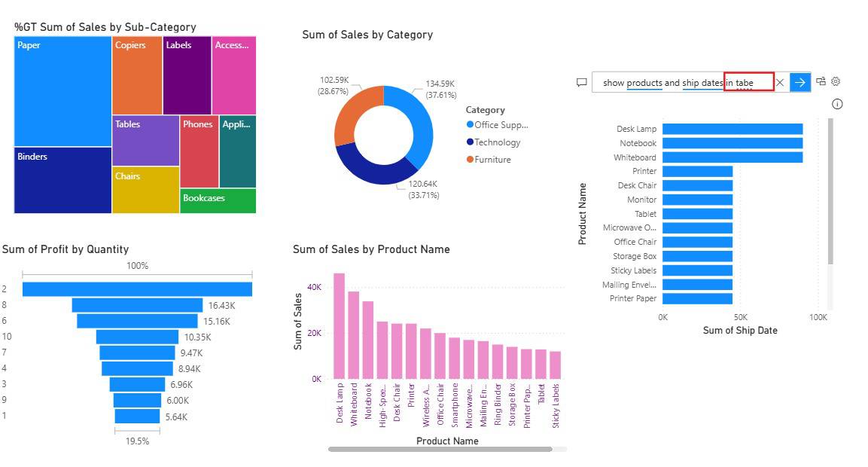Click the light blue 134.59K donut segment
The width and height of the screenshot is (868, 467).
422,124
